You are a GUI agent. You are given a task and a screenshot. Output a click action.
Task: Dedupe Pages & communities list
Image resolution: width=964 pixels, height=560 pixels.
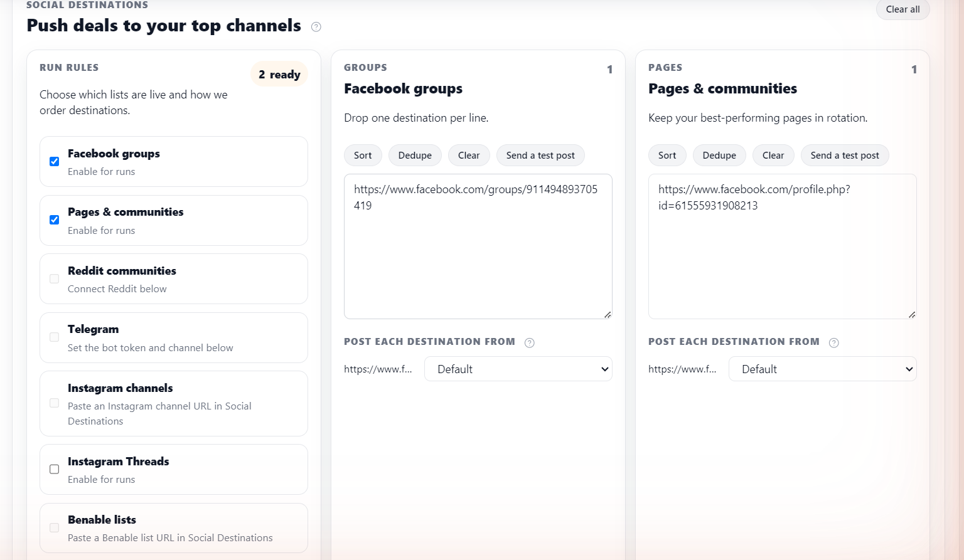(719, 156)
